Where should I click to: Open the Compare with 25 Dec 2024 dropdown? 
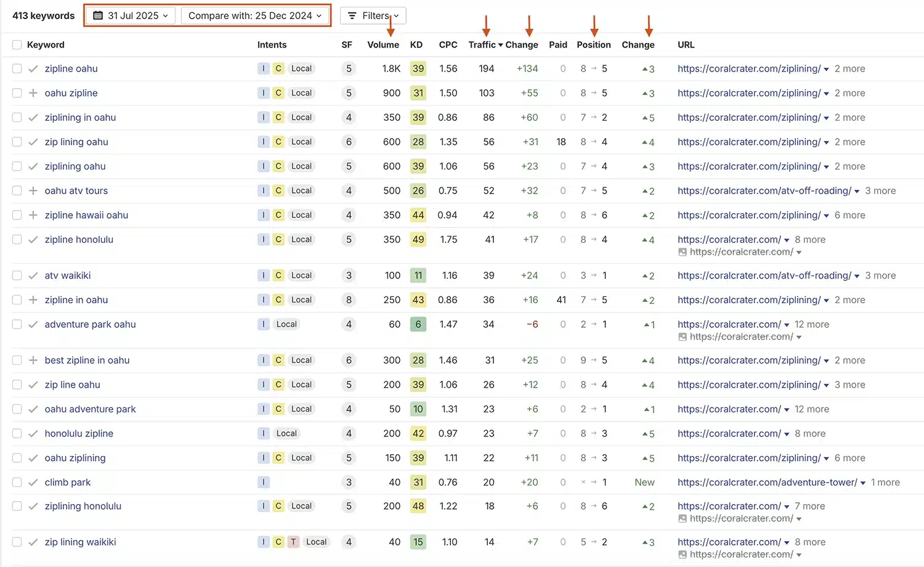coord(255,15)
